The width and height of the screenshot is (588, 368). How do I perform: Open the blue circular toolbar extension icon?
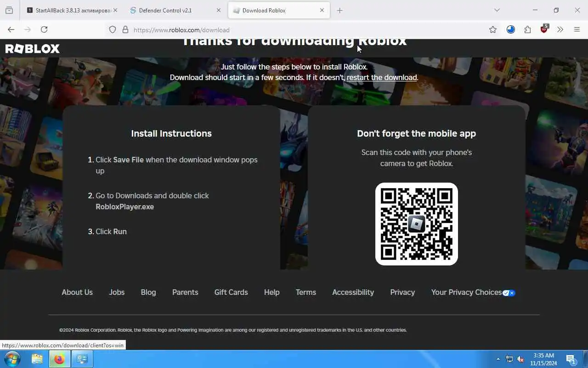tap(511, 29)
